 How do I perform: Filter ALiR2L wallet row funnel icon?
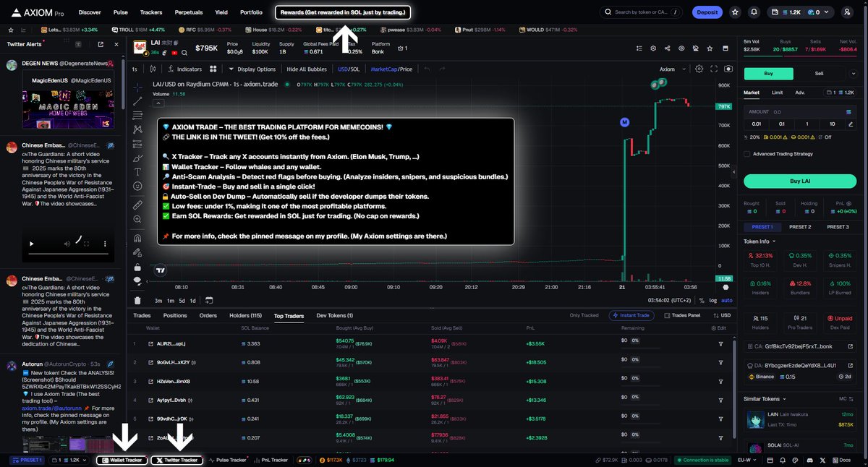(720, 343)
